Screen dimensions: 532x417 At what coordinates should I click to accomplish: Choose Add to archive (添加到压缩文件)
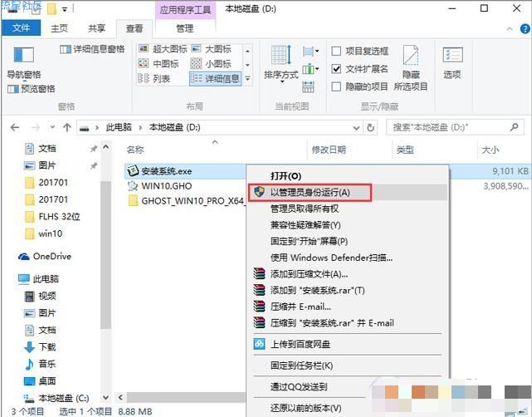tap(309, 274)
